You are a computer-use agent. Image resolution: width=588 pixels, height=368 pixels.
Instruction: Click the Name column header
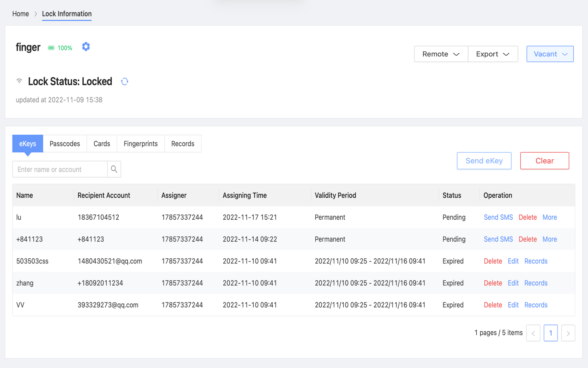click(x=25, y=195)
